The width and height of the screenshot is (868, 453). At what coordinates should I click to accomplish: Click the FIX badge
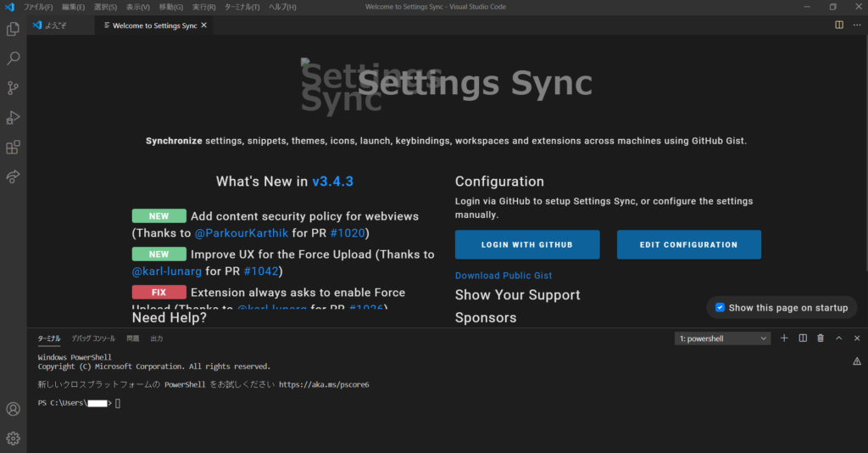point(159,292)
